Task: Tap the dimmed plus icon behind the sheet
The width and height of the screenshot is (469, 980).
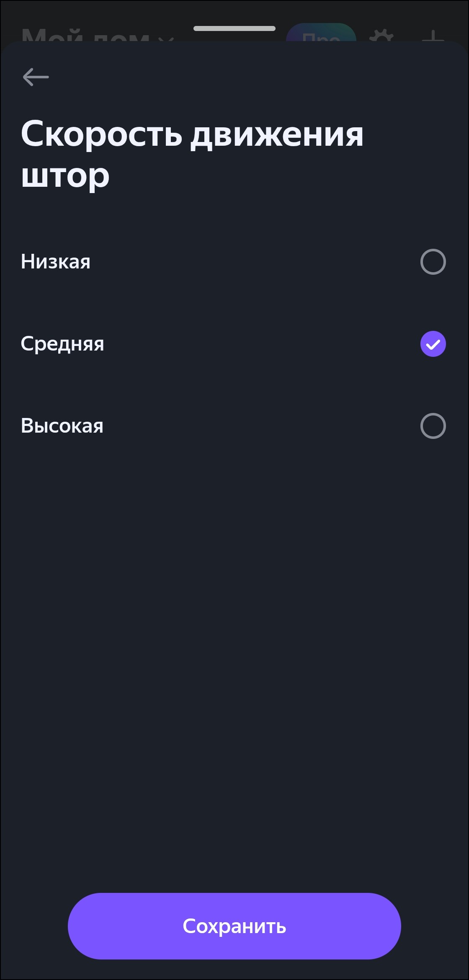Action: pyautogui.click(x=433, y=36)
